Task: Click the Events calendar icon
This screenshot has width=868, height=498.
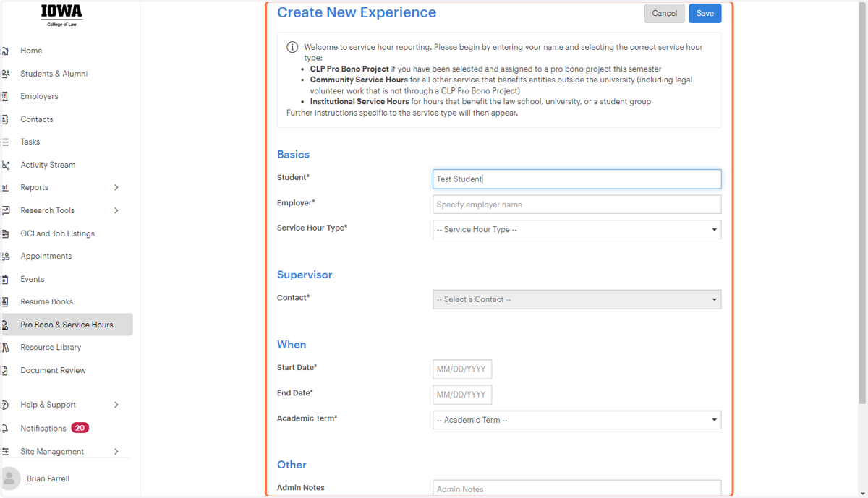Action: tap(5, 279)
